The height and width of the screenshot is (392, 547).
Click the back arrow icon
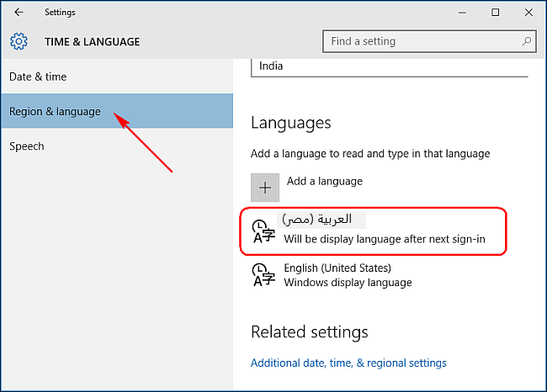(19, 13)
